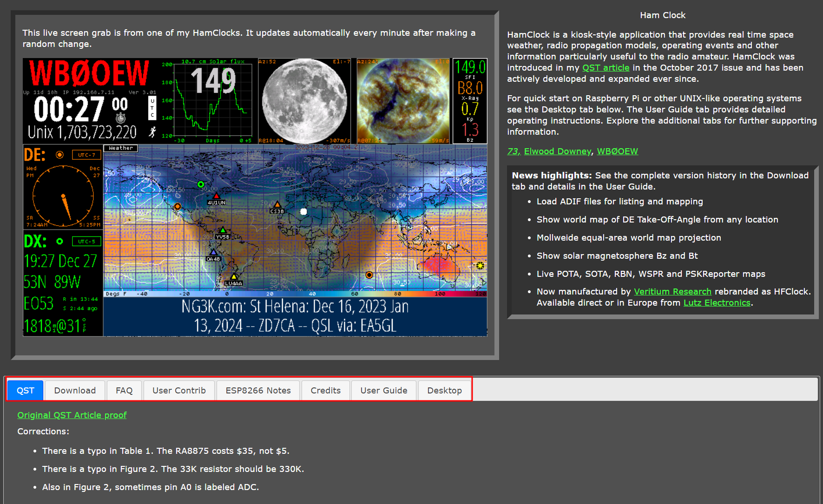Click the Ver 3.01 version text
The width and height of the screenshot is (823, 504).
(142, 92)
